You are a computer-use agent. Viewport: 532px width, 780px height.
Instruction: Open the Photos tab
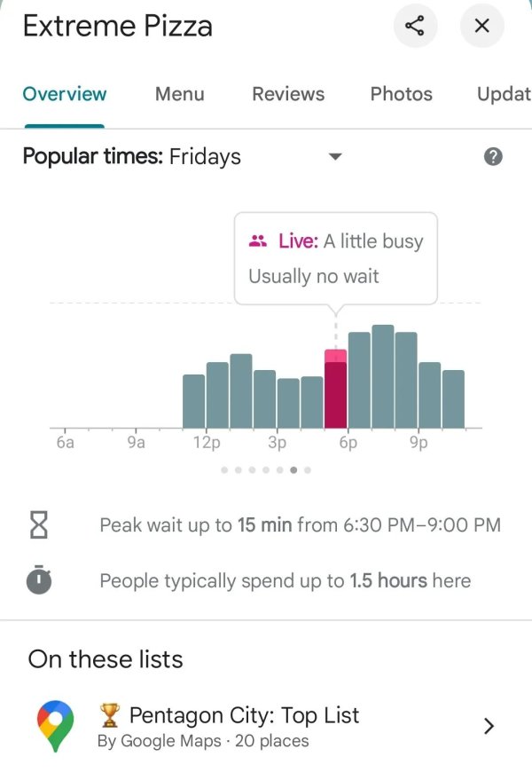click(x=401, y=94)
